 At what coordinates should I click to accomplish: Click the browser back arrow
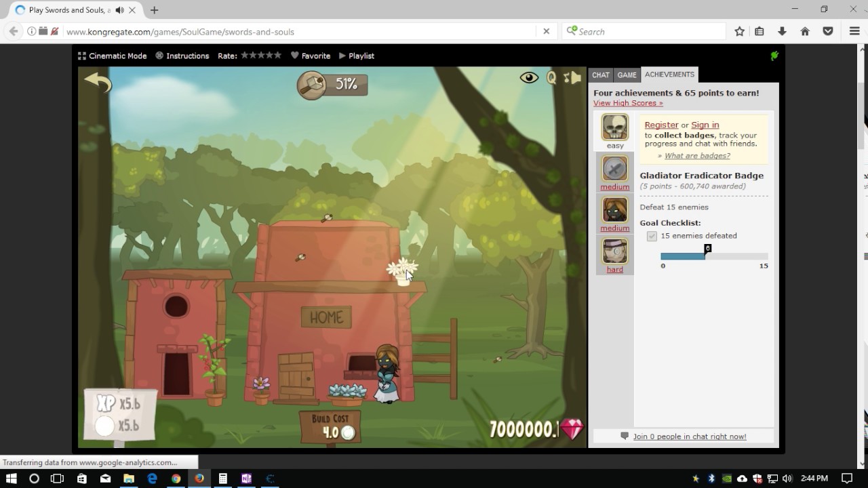(x=14, y=31)
